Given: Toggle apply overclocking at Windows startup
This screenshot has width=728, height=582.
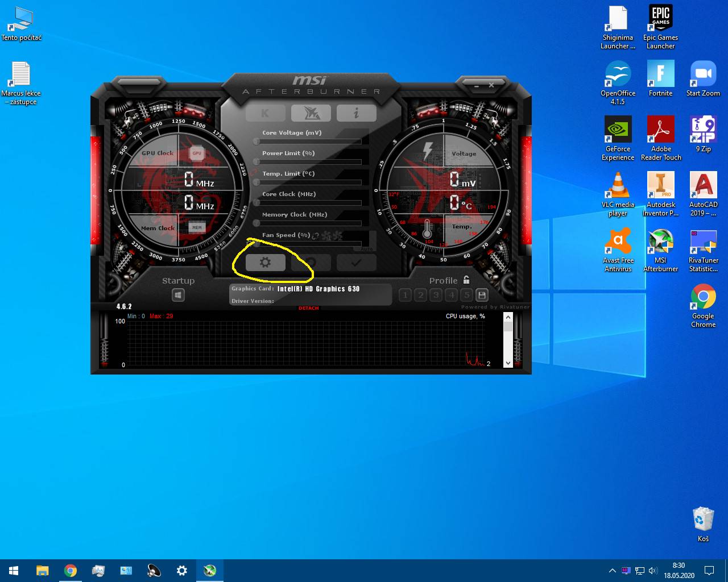Looking at the screenshot, I should coord(178,295).
